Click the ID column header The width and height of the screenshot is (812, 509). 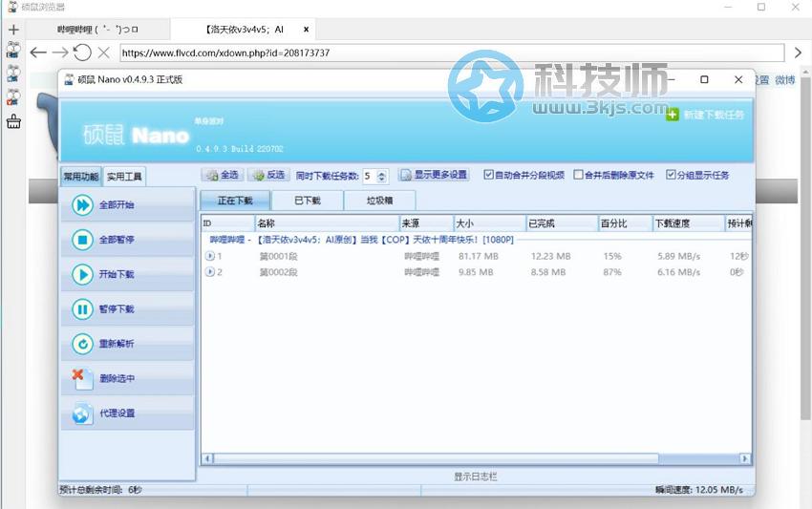[x=228, y=223]
